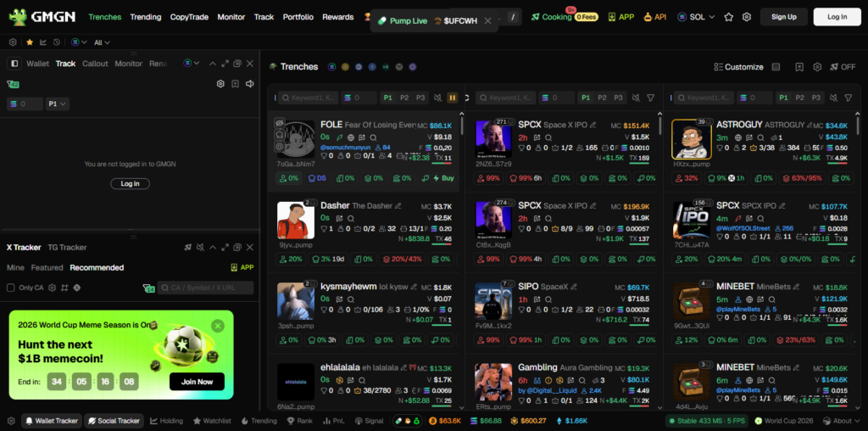Viewport: 868px width, 431px height.
Task: Open blacklist bookmark icon in wallet Track panel
Action: 236,84
